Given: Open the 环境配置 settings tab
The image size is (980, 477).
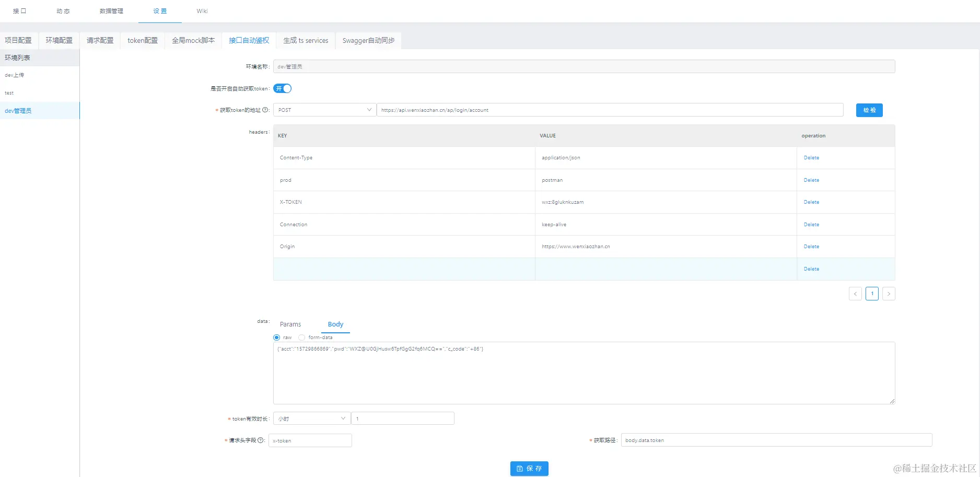Looking at the screenshot, I should click(x=59, y=40).
